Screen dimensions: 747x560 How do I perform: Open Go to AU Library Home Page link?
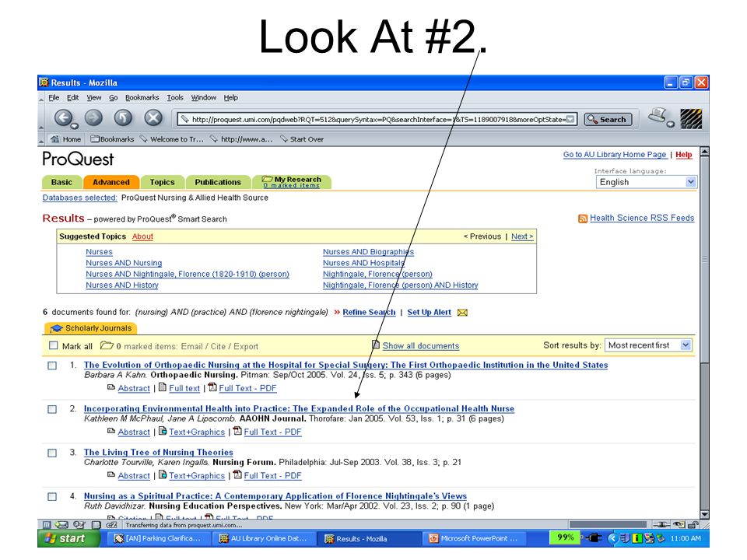[x=615, y=155]
